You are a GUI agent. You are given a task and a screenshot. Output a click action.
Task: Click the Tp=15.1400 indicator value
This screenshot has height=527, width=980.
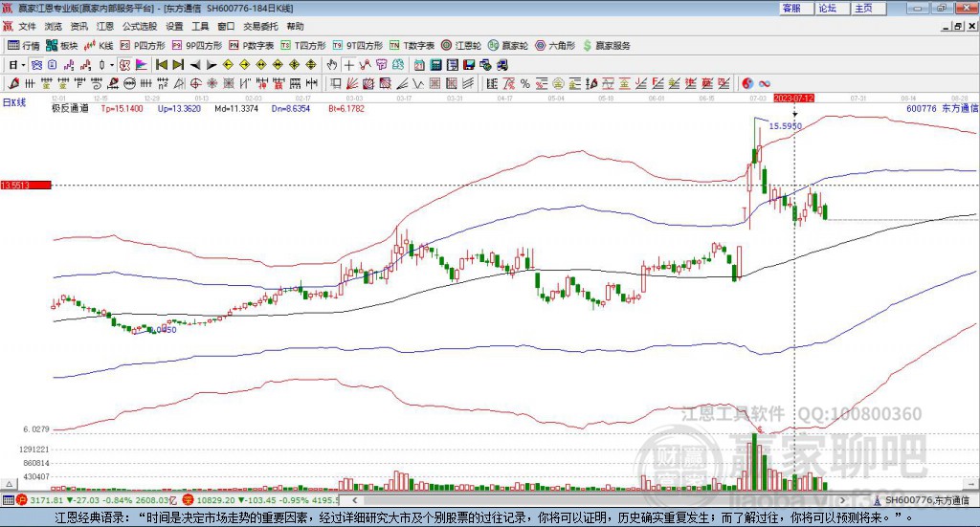(x=122, y=109)
